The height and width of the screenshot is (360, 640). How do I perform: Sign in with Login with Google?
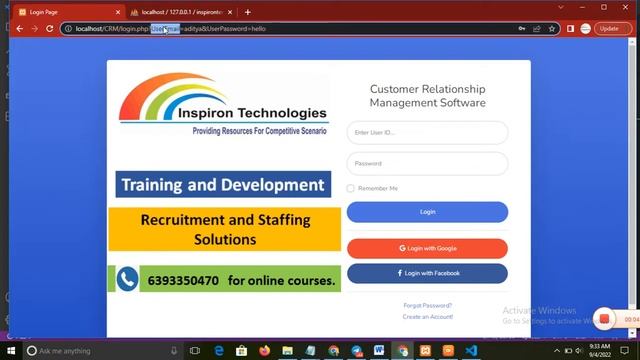pyautogui.click(x=427, y=248)
